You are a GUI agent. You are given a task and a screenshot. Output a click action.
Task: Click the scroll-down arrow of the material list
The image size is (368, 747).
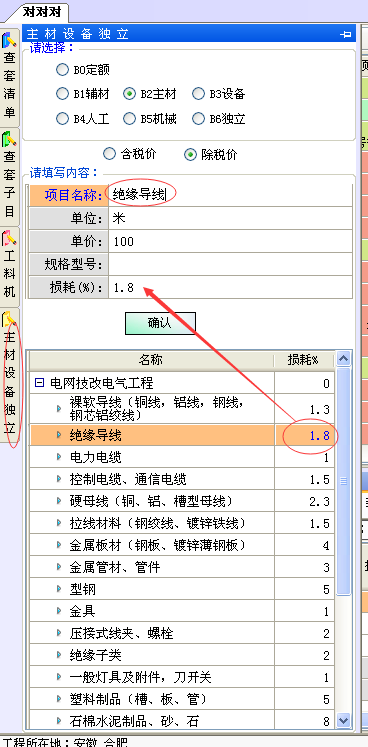(x=343, y=720)
